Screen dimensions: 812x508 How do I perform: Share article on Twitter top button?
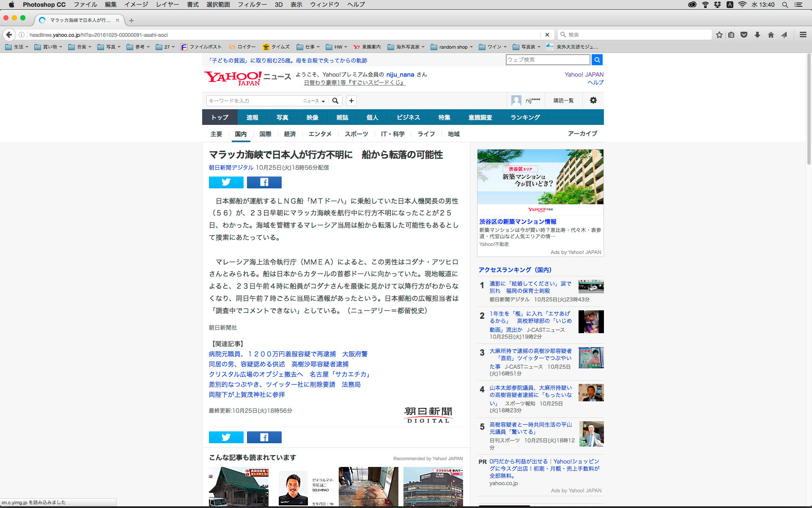pyautogui.click(x=226, y=182)
